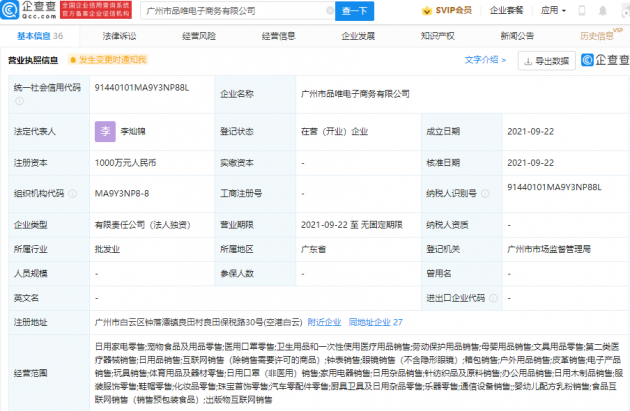630x411 pixels.
Task: Focus the company name search field
Action: (x=235, y=11)
